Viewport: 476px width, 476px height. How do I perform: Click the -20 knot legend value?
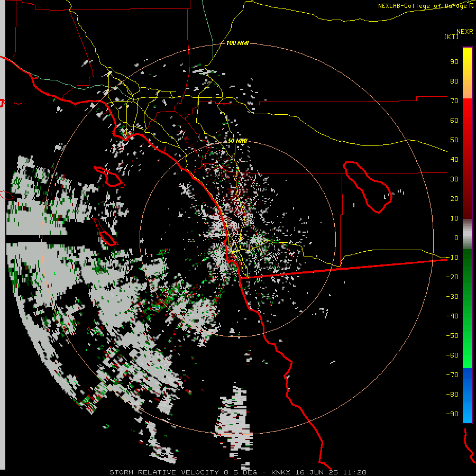[x=452, y=277]
